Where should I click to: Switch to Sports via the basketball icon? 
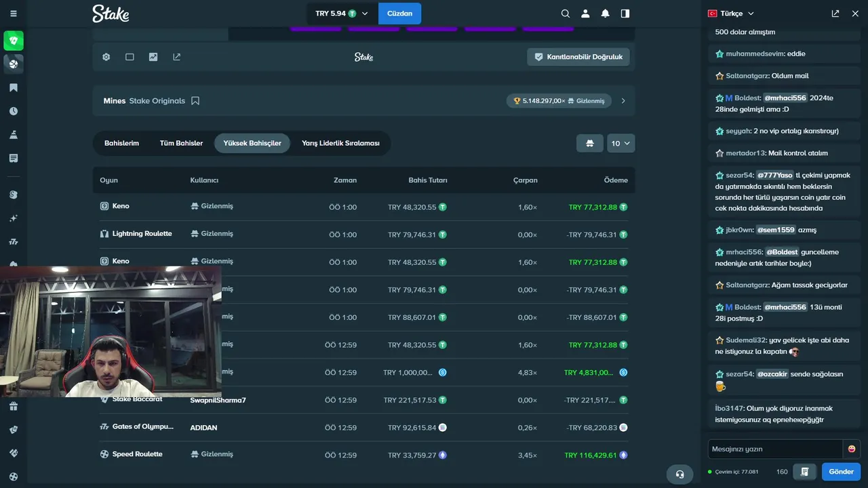tap(14, 64)
